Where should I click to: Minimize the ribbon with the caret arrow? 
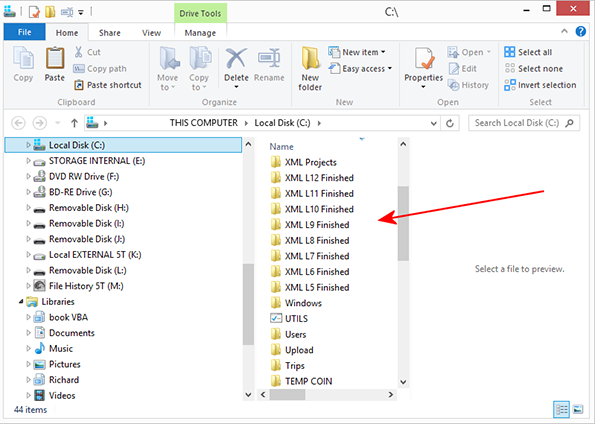tap(564, 32)
